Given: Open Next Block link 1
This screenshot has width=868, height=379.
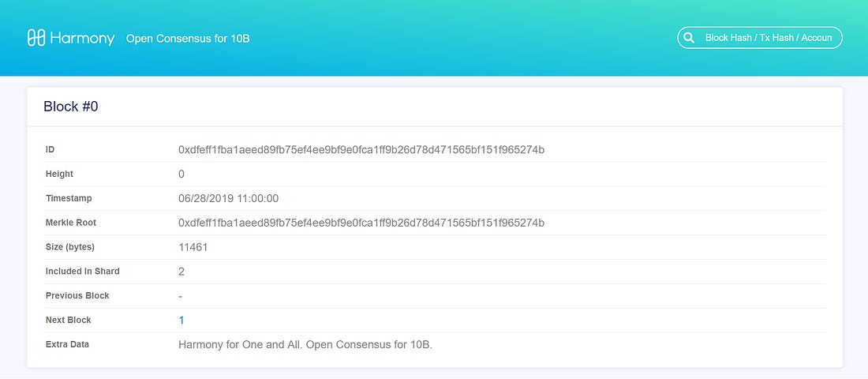Looking at the screenshot, I should (181, 321).
